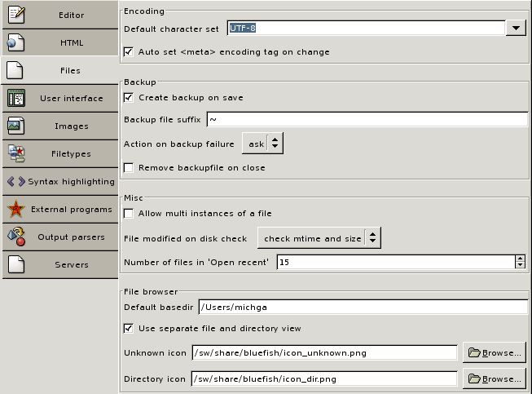
Task: Click the HTML page icon
Action: [x=16, y=42]
